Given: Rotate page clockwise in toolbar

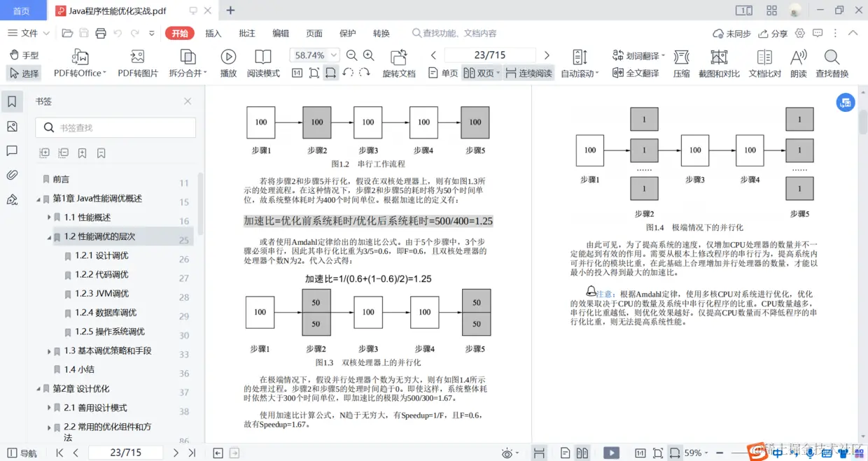Looking at the screenshot, I should tap(365, 73).
